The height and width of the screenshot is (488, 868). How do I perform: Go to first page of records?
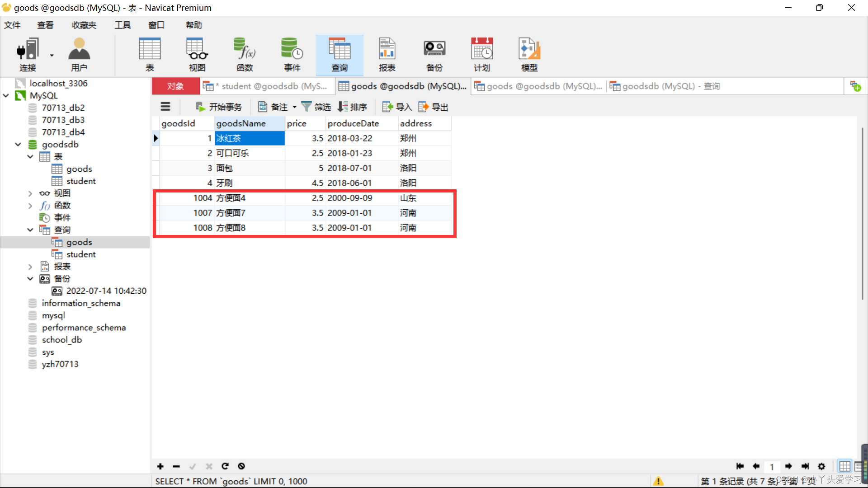coord(740,466)
